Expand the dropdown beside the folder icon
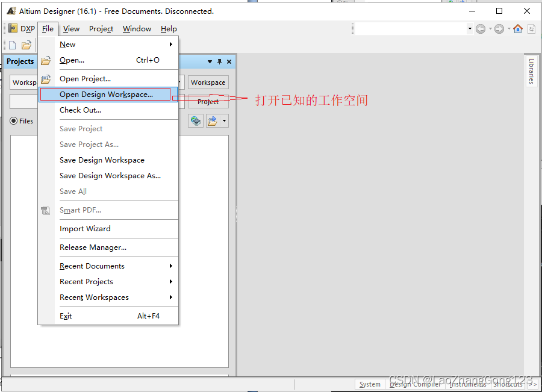The width and height of the screenshot is (542, 392). 225,121
